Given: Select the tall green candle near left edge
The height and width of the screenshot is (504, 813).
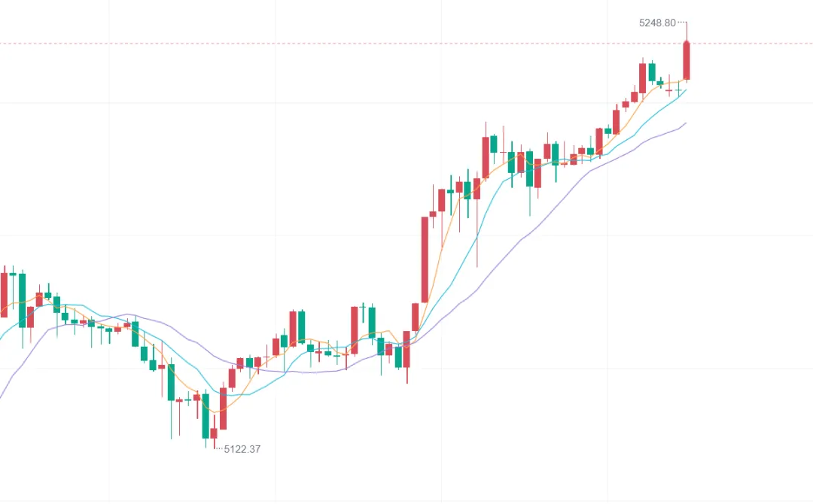Looking at the screenshot, I should [22, 299].
